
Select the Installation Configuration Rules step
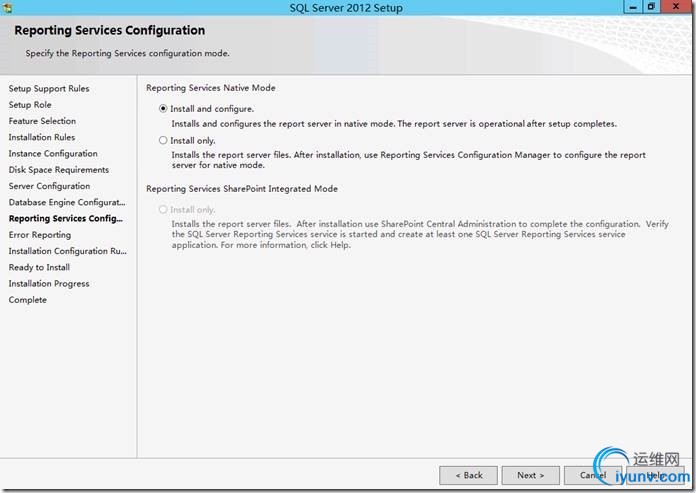pyautogui.click(x=67, y=251)
